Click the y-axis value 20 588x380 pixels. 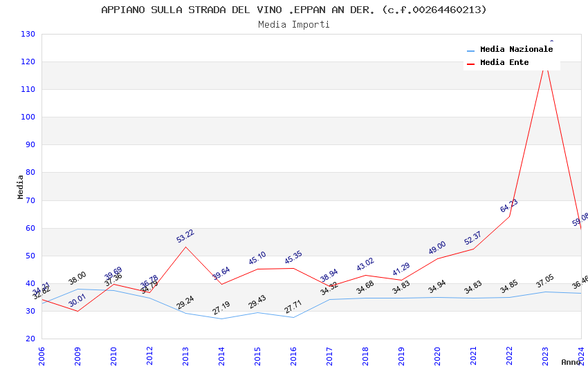(x=30, y=339)
